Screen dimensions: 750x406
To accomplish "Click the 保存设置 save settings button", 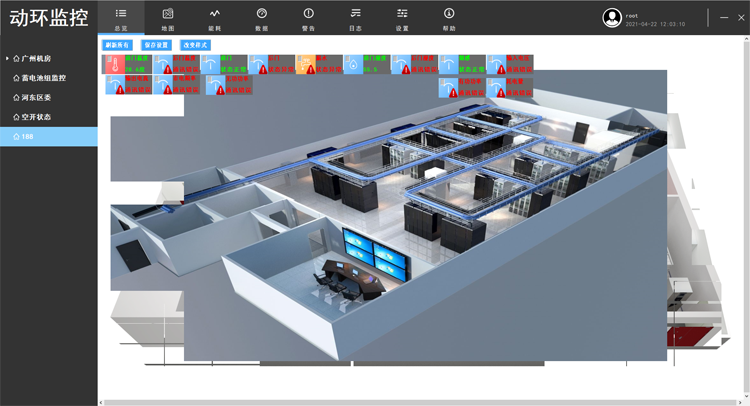I will 157,45.
